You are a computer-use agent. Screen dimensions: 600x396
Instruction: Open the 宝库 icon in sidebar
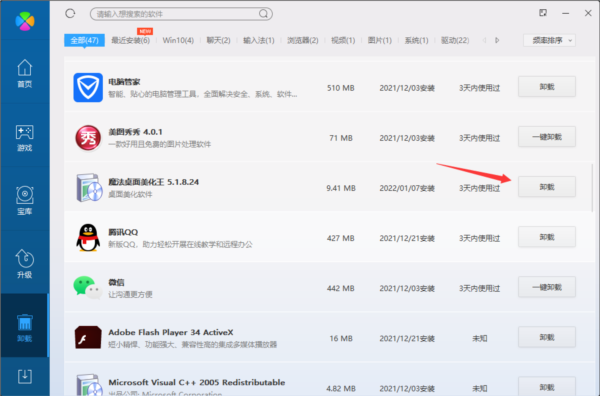click(x=24, y=200)
